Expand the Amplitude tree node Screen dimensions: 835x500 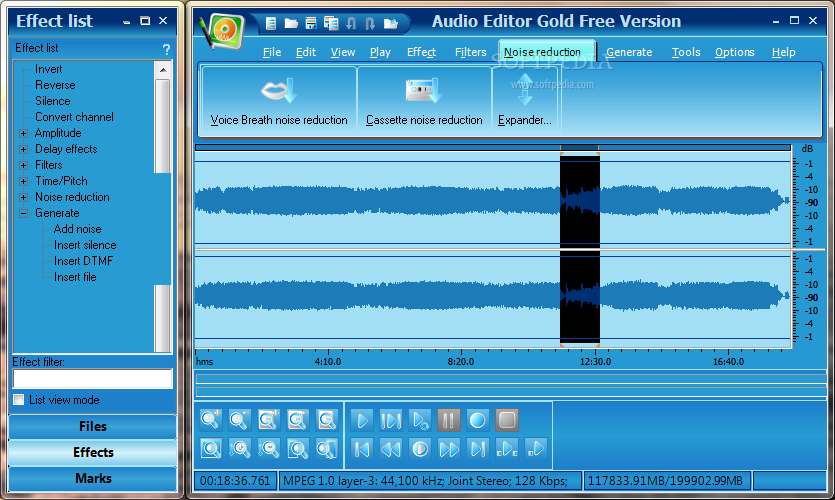tap(23, 133)
